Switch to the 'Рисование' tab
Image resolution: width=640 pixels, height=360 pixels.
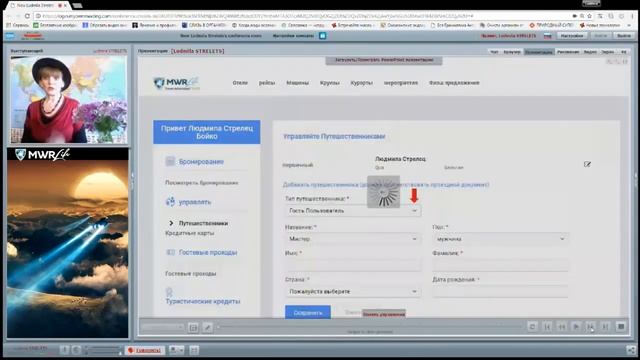tap(568, 52)
